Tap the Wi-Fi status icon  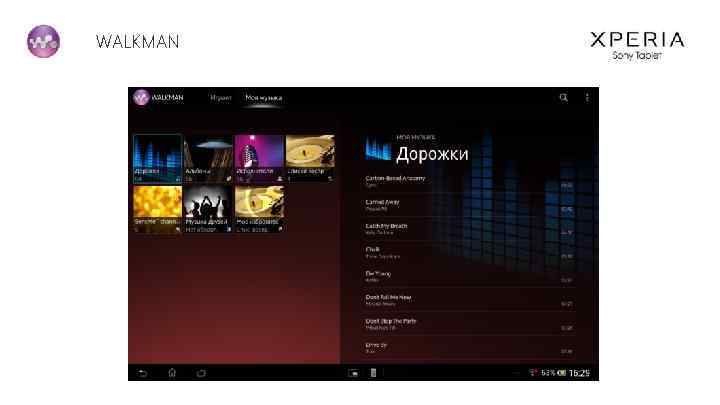point(533,372)
